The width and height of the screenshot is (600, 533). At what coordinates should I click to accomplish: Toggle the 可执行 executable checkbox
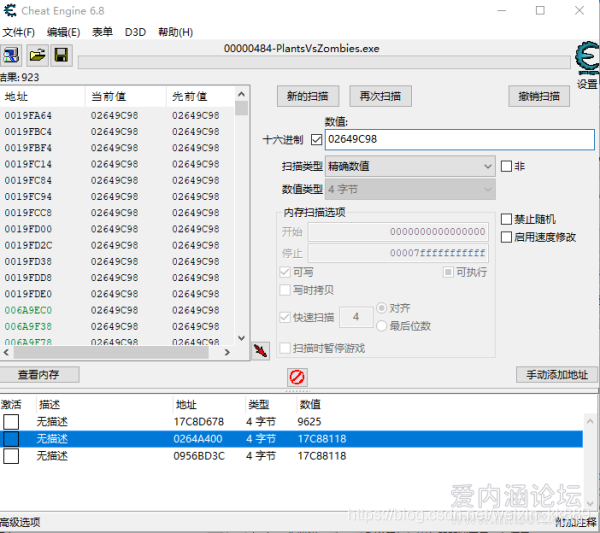point(448,272)
